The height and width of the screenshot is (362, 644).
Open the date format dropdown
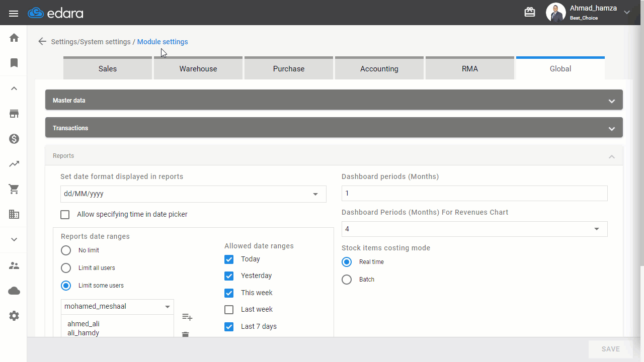(x=193, y=194)
